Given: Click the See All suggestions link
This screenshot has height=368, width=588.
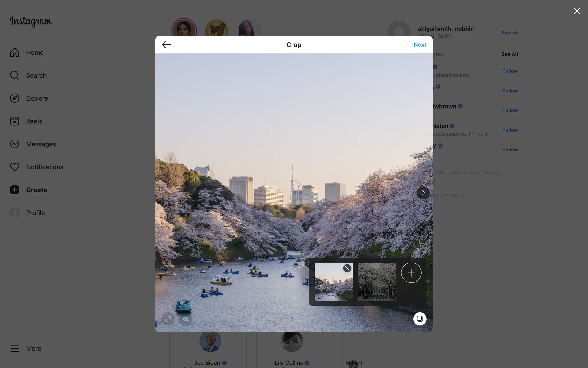Looking at the screenshot, I should pyautogui.click(x=509, y=54).
